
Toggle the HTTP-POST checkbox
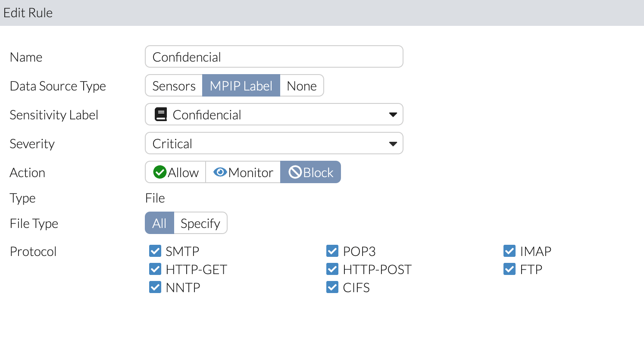point(332,269)
